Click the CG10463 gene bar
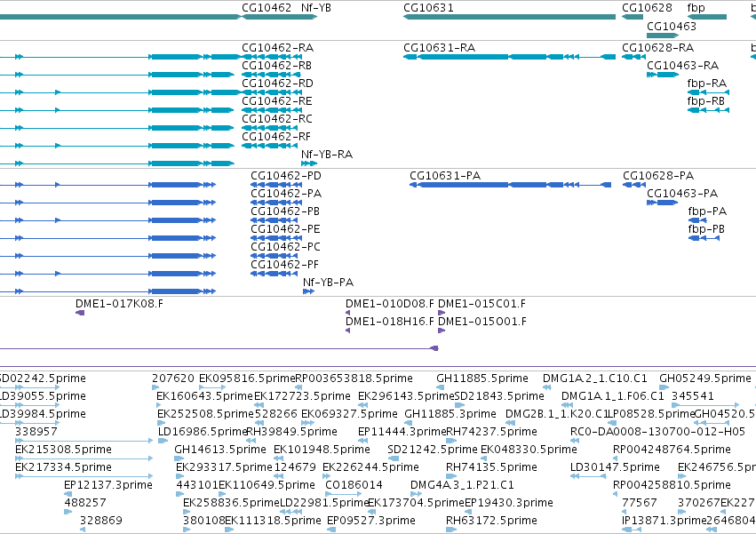 (663, 36)
